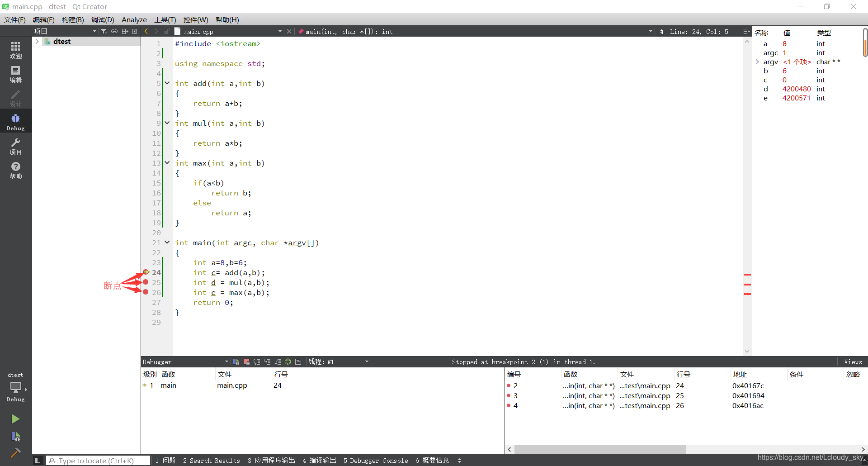Open the 2 Search Results pane
868x466 pixels.
pos(212,460)
